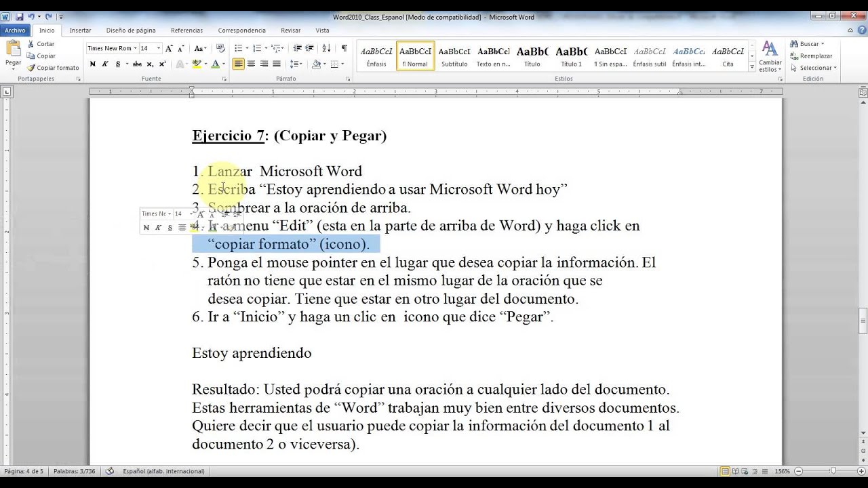Minimize the ribbon with the caret
This screenshot has width=868, height=488.
coord(849,30)
